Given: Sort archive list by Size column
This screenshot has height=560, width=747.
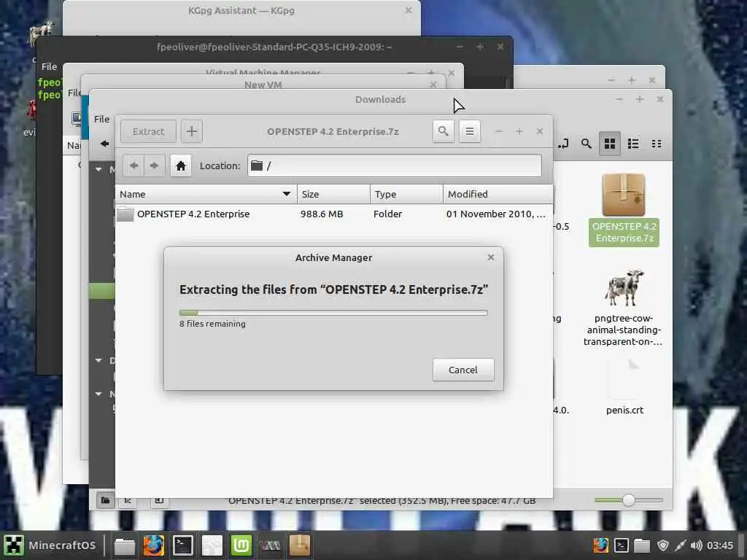Looking at the screenshot, I should 333,194.
